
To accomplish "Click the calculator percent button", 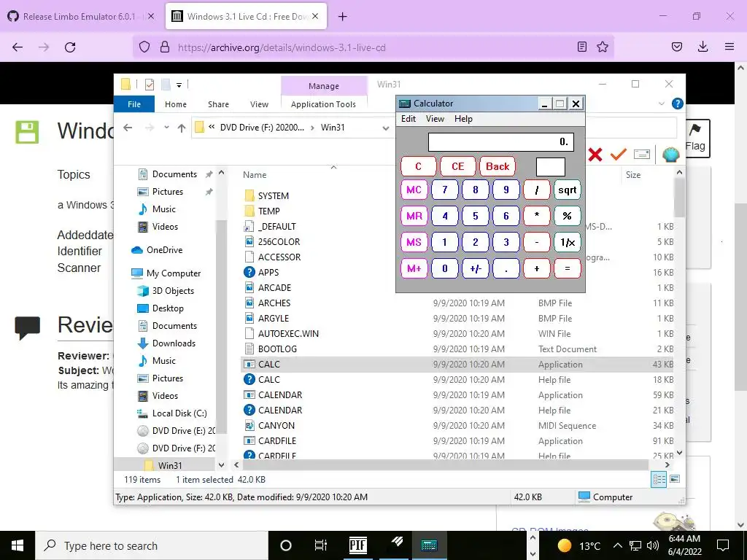I will (567, 216).
